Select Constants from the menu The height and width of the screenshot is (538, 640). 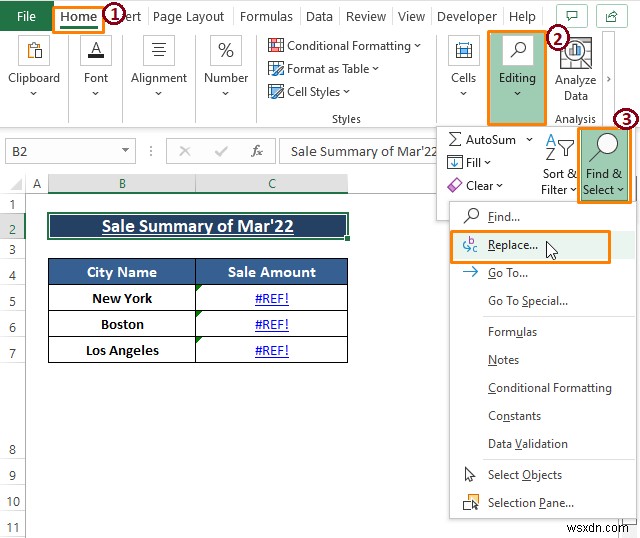coord(542,416)
